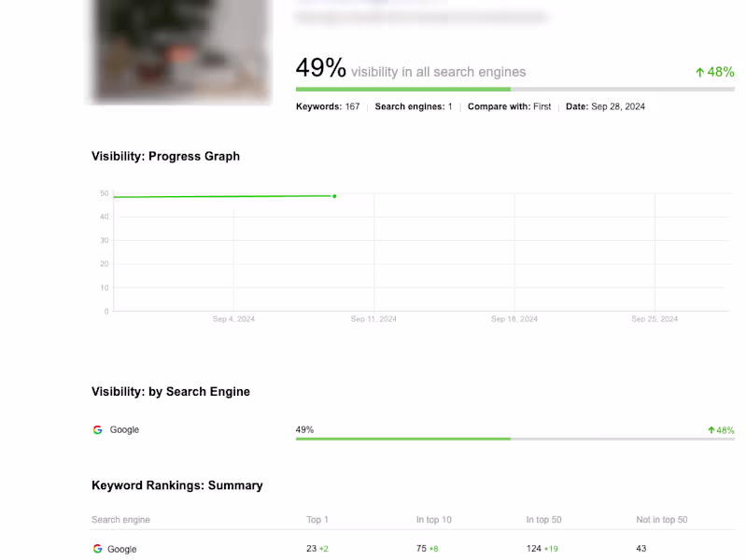
Task: Click the green up arrow in the Google visibility row
Action: point(712,430)
